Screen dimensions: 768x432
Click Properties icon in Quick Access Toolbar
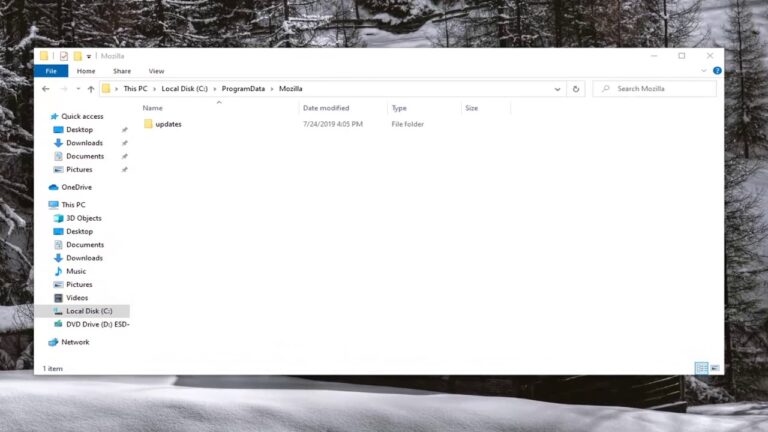(64, 56)
